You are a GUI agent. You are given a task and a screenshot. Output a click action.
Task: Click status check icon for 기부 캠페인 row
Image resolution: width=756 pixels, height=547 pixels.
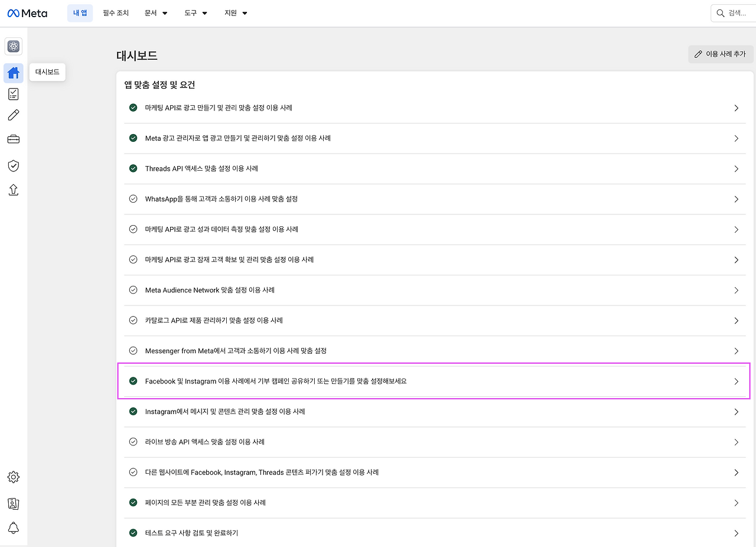(133, 381)
